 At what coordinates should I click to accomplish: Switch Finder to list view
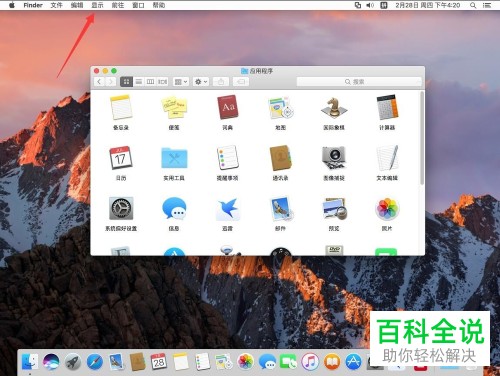point(139,82)
